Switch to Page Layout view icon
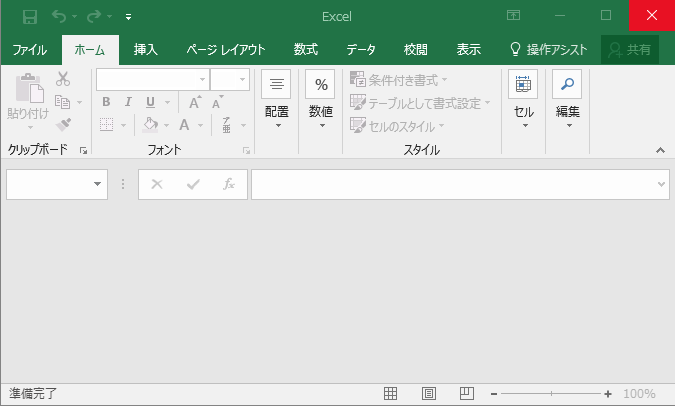Viewport: 675px width, 406px height. point(429,394)
